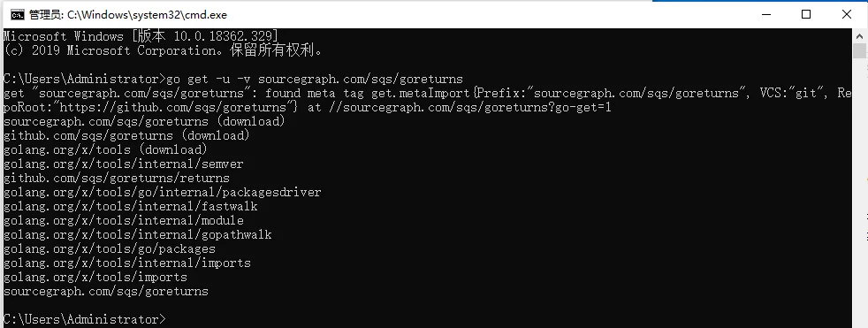Click the 'golang.org/x/tools/imports' output line

95,277
